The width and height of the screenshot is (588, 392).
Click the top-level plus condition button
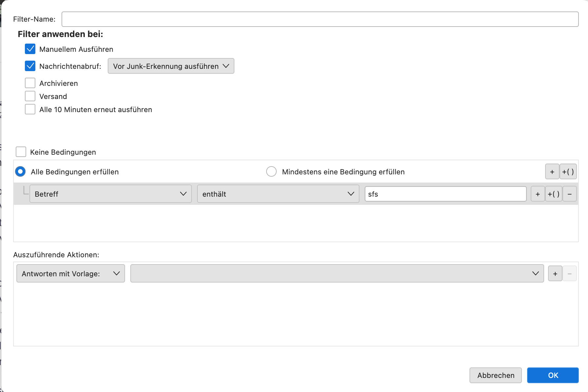click(552, 172)
